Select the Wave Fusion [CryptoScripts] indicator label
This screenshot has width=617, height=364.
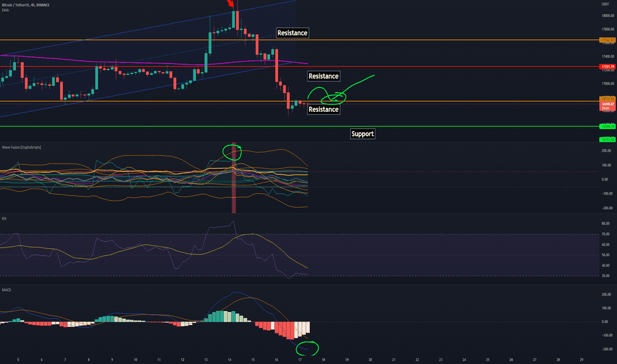click(21, 147)
